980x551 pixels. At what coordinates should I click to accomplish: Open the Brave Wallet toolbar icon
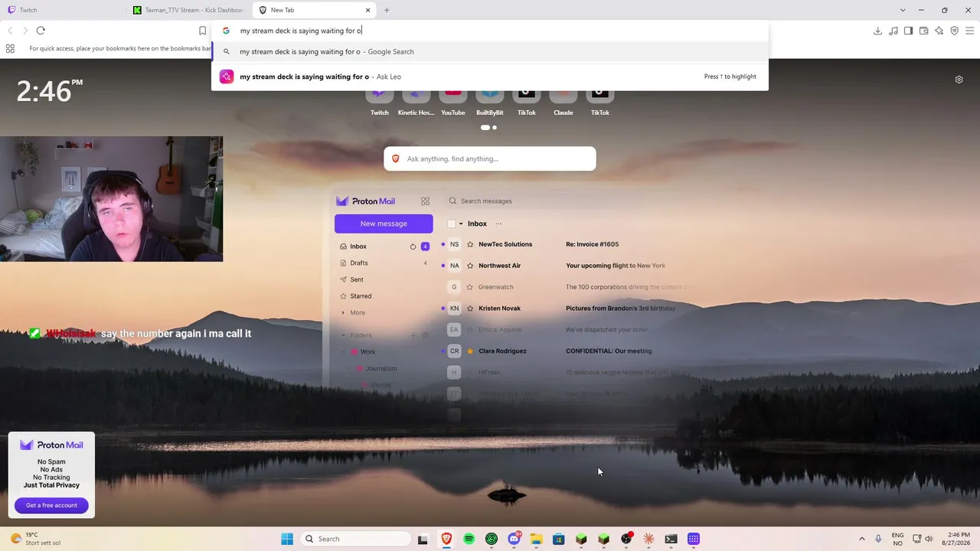click(923, 31)
